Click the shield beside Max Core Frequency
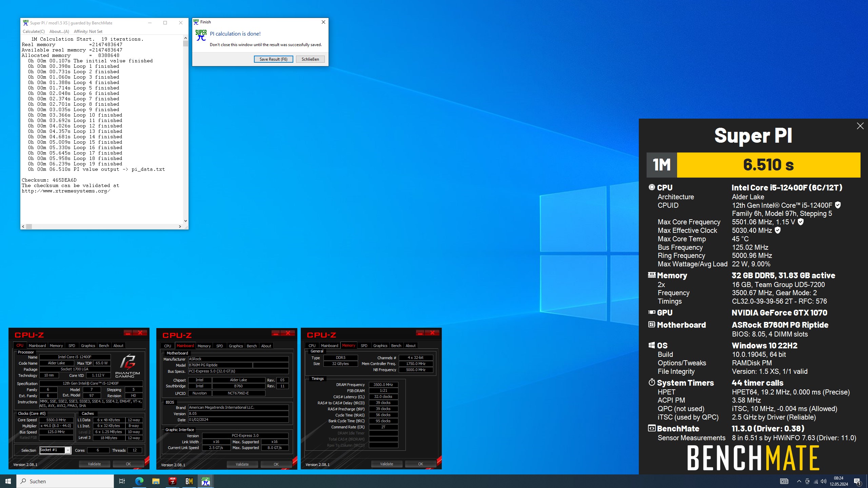 [801, 222]
